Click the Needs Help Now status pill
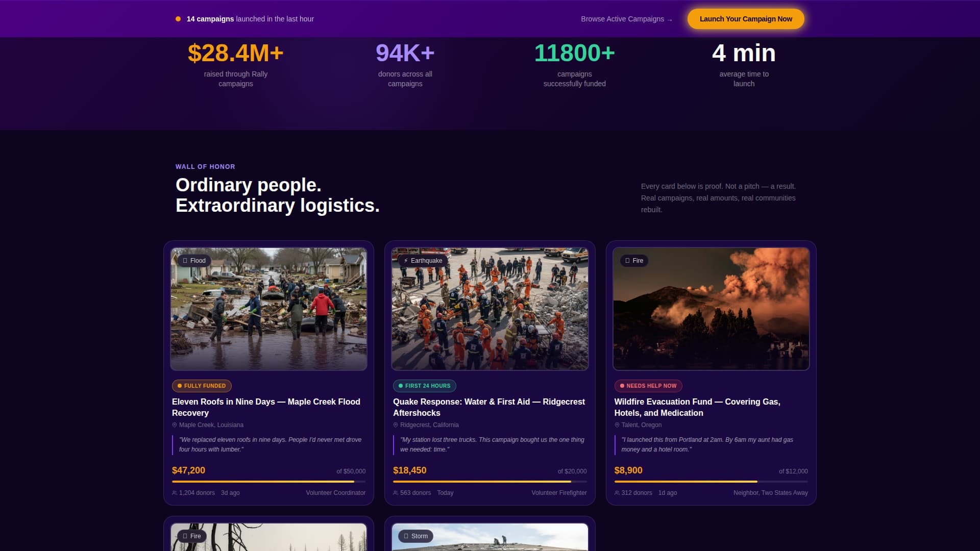Image resolution: width=980 pixels, height=551 pixels. point(648,386)
